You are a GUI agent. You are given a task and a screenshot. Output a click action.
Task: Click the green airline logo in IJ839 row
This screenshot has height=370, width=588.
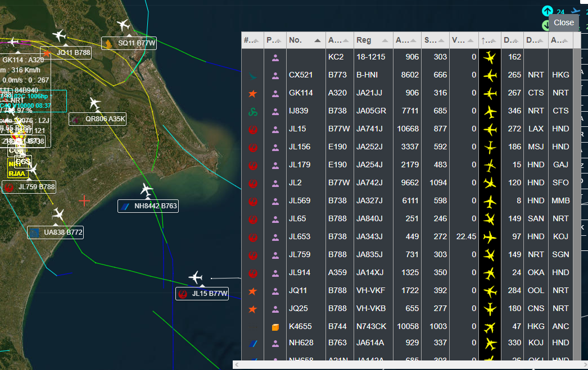(253, 112)
